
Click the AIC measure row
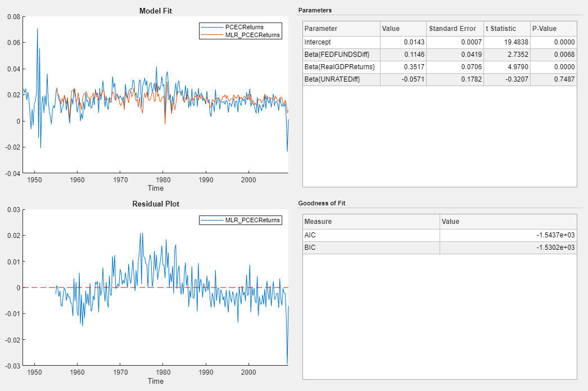tap(440, 235)
